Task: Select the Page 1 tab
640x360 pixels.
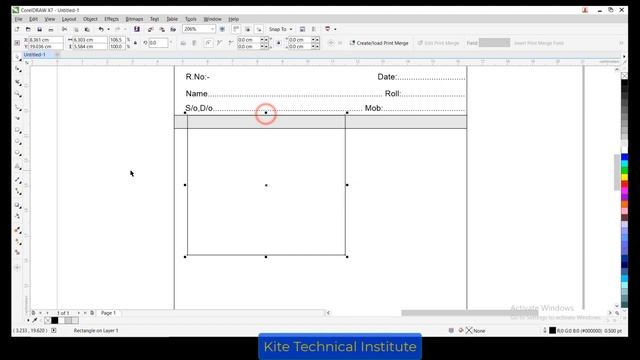Action: 108,313
